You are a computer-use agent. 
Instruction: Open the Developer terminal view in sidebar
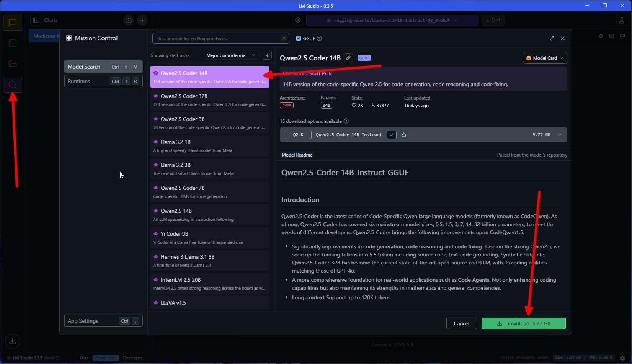point(13,43)
